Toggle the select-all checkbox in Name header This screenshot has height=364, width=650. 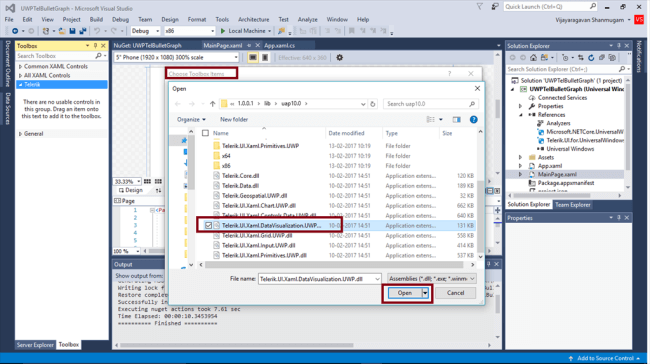[x=205, y=133]
